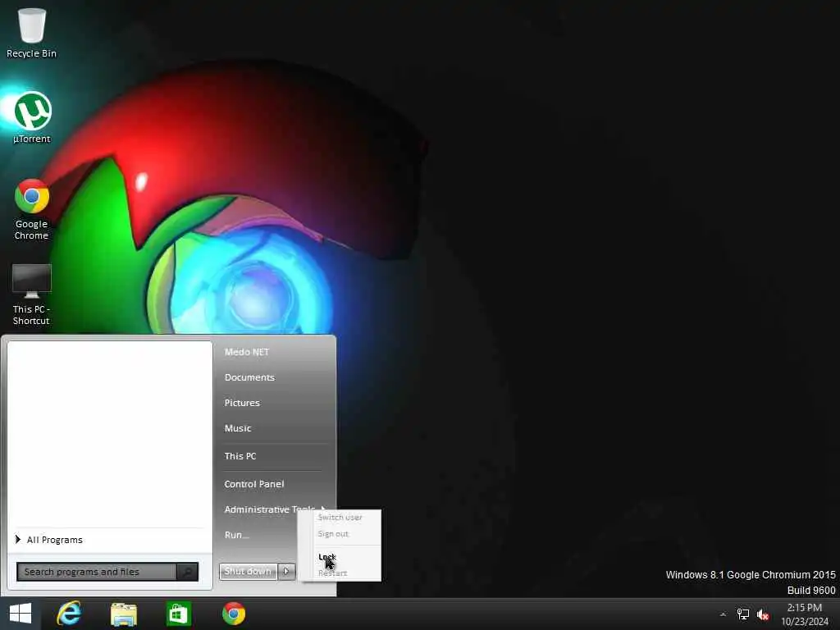Image resolution: width=840 pixels, height=630 pixels.
Task: Choose Switch user in power menu
Action: click(x=340, y=518)
